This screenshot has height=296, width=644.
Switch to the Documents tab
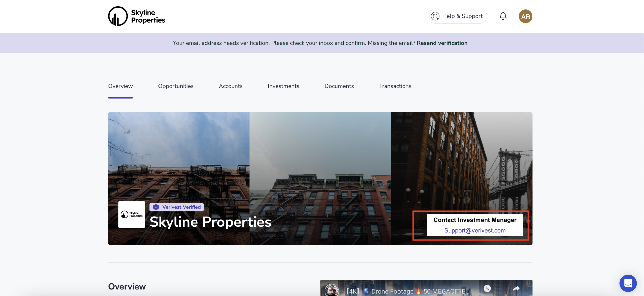[x=339, y=86]
